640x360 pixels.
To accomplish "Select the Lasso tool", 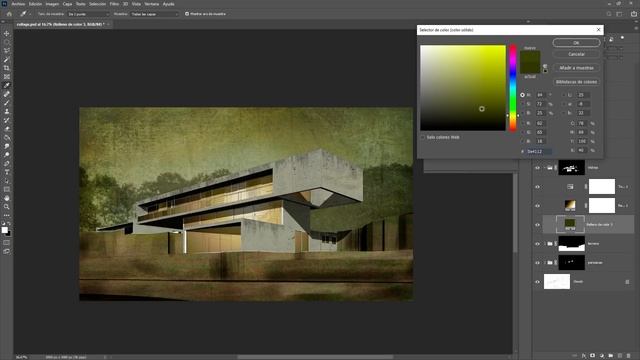I will coord(7,51).
